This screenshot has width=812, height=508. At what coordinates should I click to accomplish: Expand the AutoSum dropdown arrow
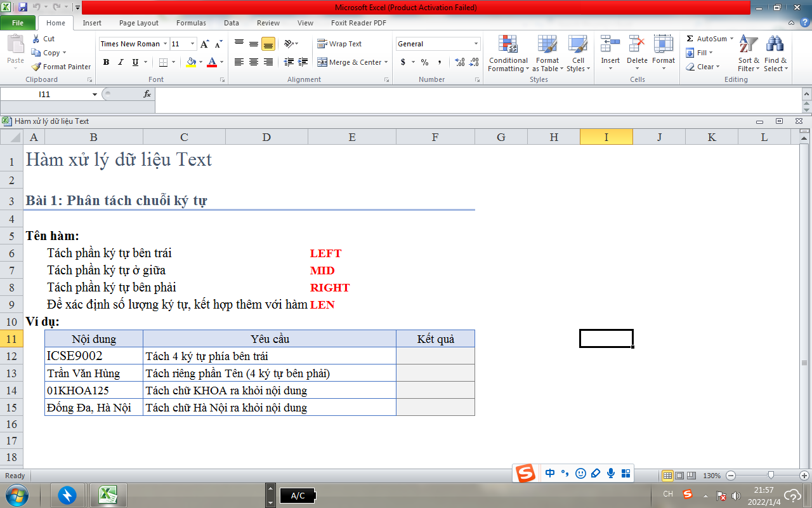coord(731,39)
